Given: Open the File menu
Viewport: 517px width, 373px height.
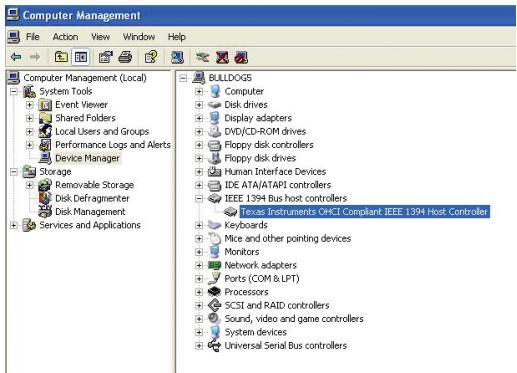Looking at the screenshot, I should pos(33,37).
